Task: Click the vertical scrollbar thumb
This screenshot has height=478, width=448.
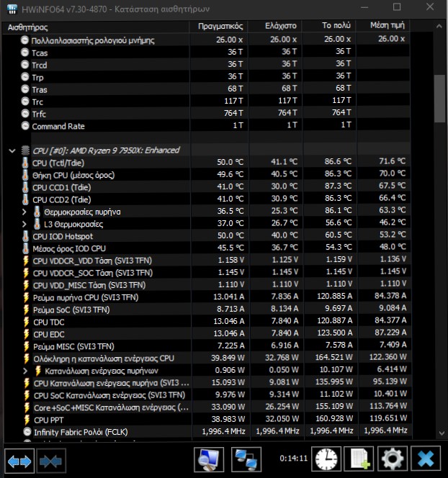Action: [439, 99]
